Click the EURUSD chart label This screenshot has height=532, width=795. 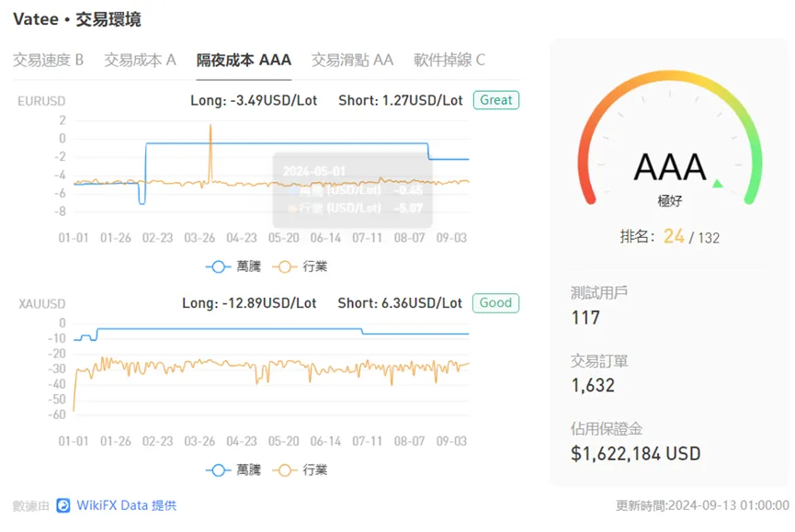41,101
